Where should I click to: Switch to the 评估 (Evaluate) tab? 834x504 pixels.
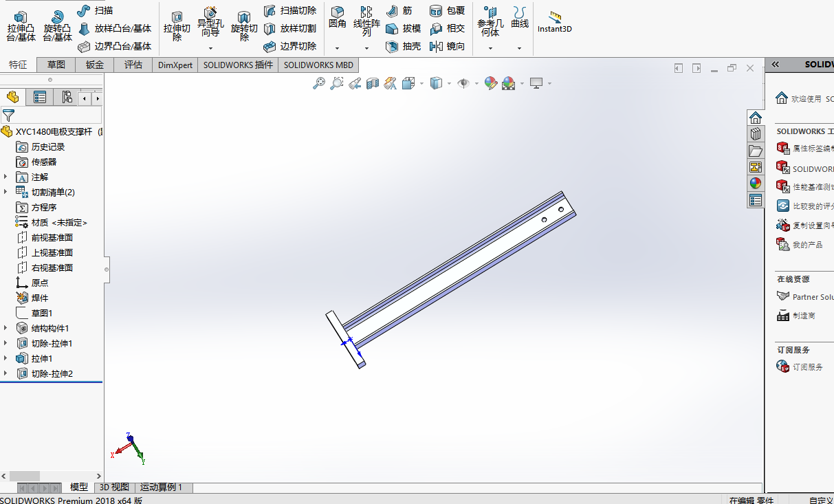133,65
